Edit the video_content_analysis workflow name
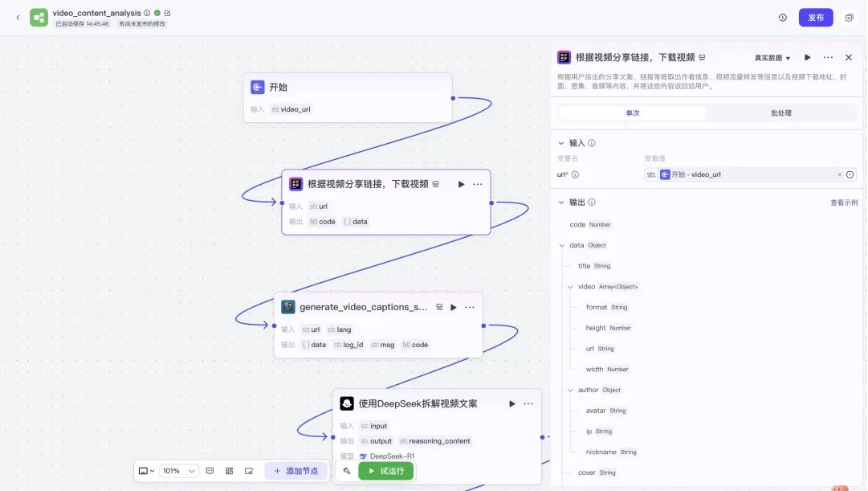 click(x=167, y=13)
